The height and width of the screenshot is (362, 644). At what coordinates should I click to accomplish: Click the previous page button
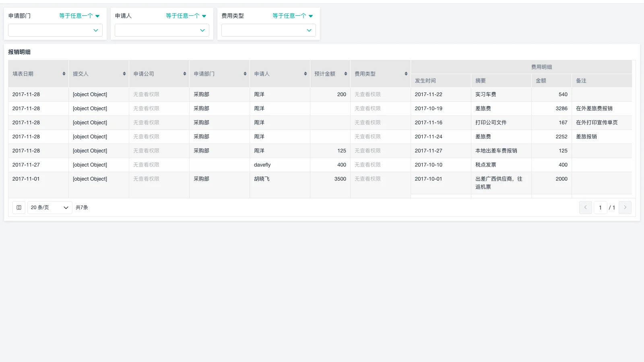[x=586, y=207]
